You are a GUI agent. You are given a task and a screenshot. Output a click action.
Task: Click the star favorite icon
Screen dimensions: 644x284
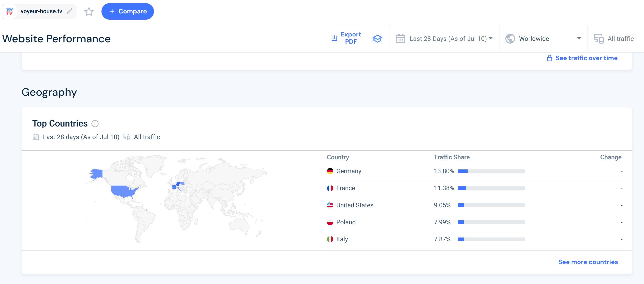pyautogui.click(x=89, y=12)
